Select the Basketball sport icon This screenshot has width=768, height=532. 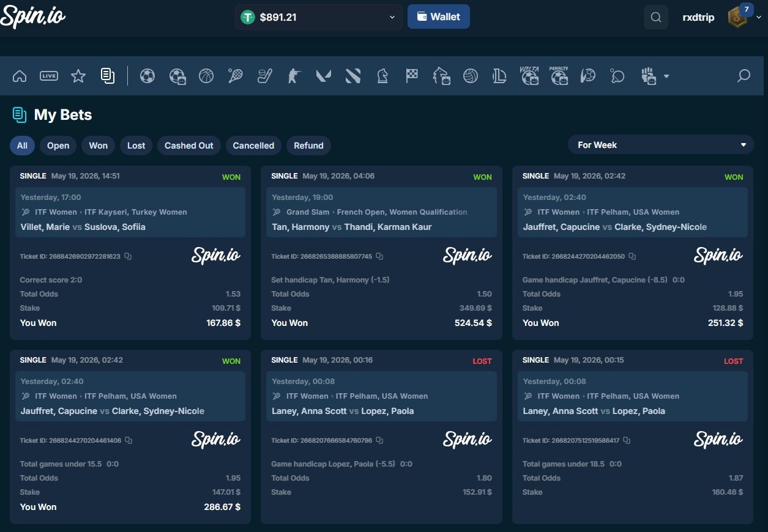[x=206, y=76]
